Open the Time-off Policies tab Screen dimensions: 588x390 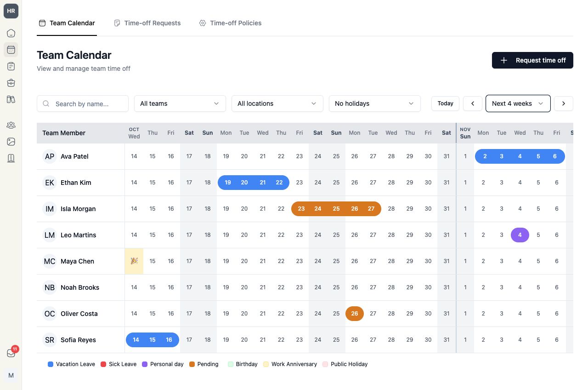click(x=230, y=23)
